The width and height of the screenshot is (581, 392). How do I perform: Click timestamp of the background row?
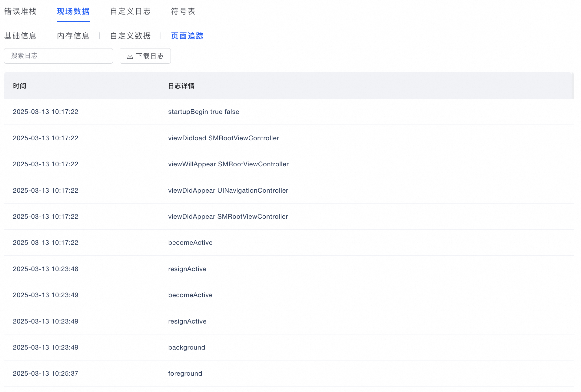(45, 347)
